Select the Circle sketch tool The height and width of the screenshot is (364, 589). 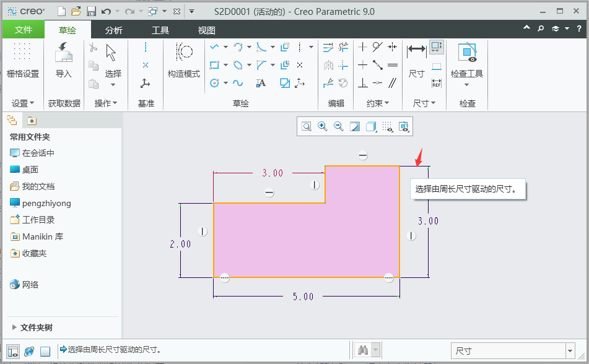(x=214, y=83)
